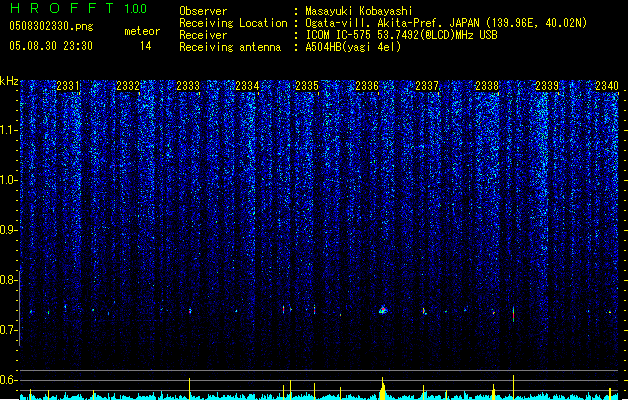The image size is (629, 400).
Task: Click the 0.9 kHz frequency axis label
Action: click(9, 230)
